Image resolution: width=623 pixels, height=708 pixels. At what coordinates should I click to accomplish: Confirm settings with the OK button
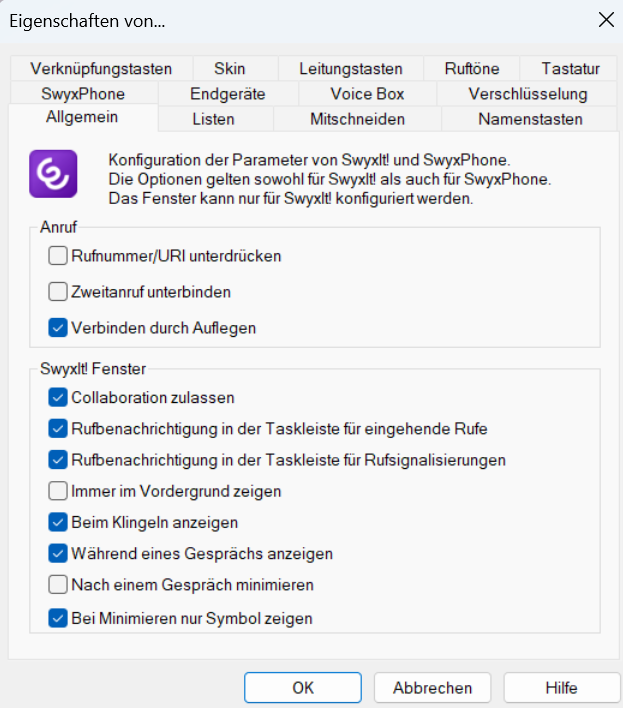(303, 688)
